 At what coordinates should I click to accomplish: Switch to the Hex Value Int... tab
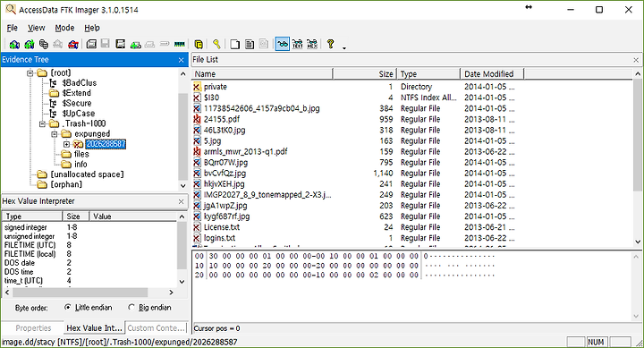coord(95,327)
